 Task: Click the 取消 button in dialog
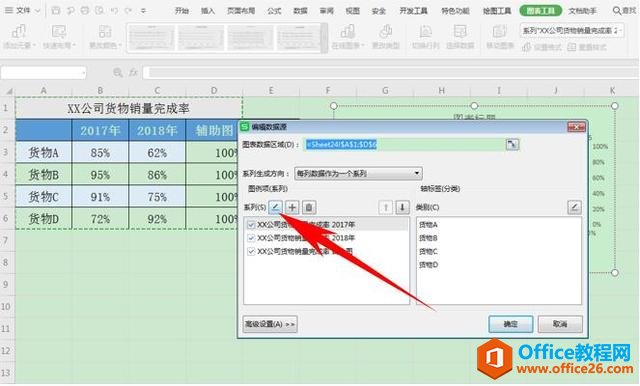tap(560, 324)
